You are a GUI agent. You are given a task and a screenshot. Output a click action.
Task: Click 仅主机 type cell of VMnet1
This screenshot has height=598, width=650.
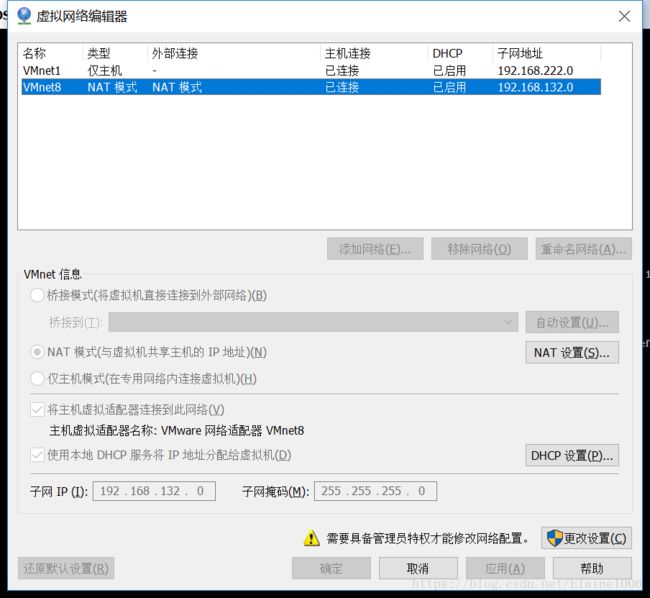104,71
